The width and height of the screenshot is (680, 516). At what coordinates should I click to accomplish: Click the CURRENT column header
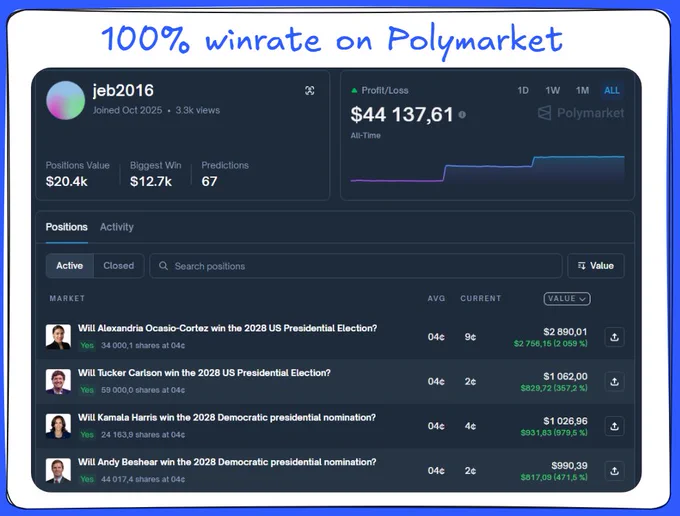[481, 299]
